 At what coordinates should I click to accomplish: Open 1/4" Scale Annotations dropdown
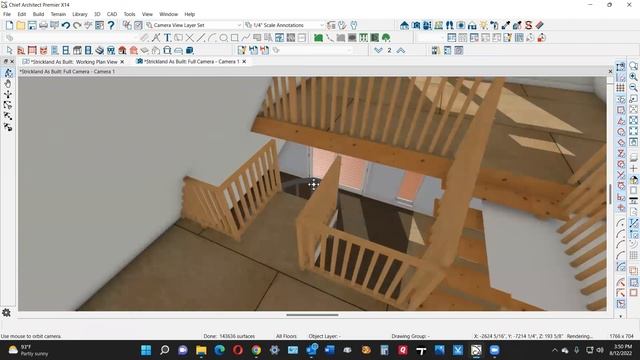pos(284,25)
